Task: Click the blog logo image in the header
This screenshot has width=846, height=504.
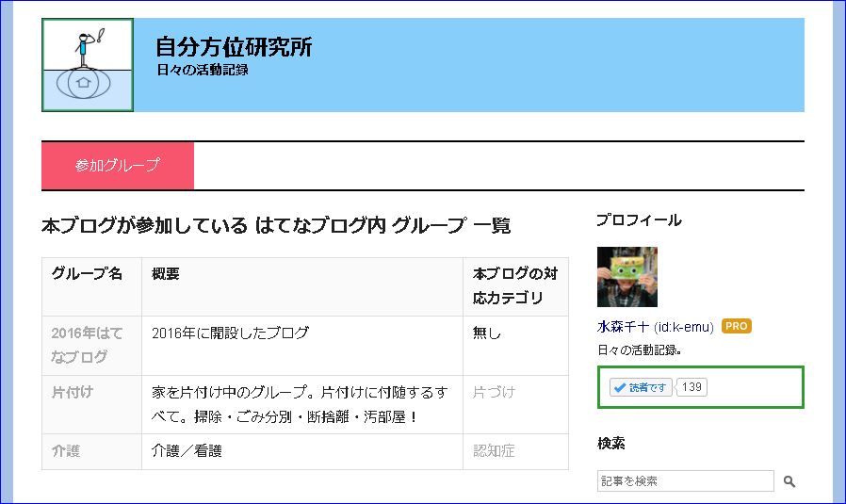Action: (88, 65)
